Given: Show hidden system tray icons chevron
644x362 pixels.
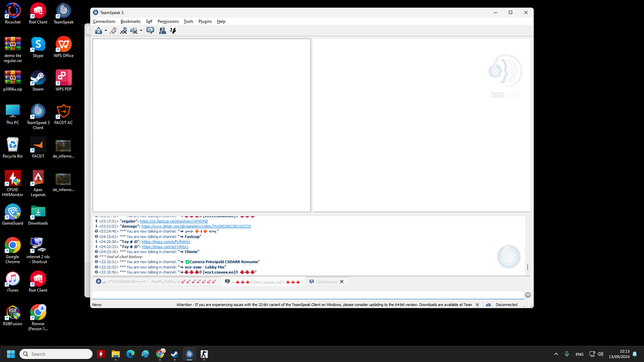Looking at the screenshot, I should tap(556, 354).
